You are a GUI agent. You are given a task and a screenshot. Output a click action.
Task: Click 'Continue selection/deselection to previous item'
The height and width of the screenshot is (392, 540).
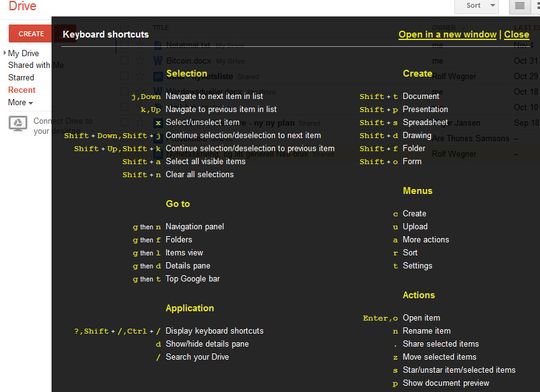(250, 148)
